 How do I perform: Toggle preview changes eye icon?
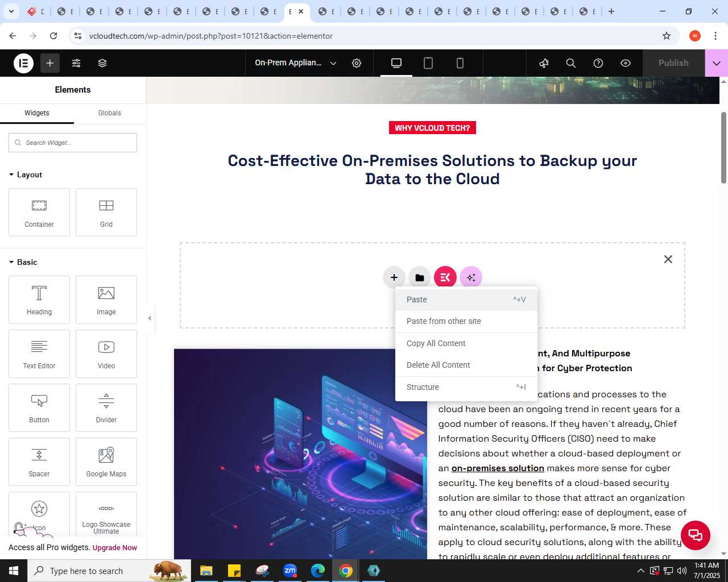click(x=626, y=63)
